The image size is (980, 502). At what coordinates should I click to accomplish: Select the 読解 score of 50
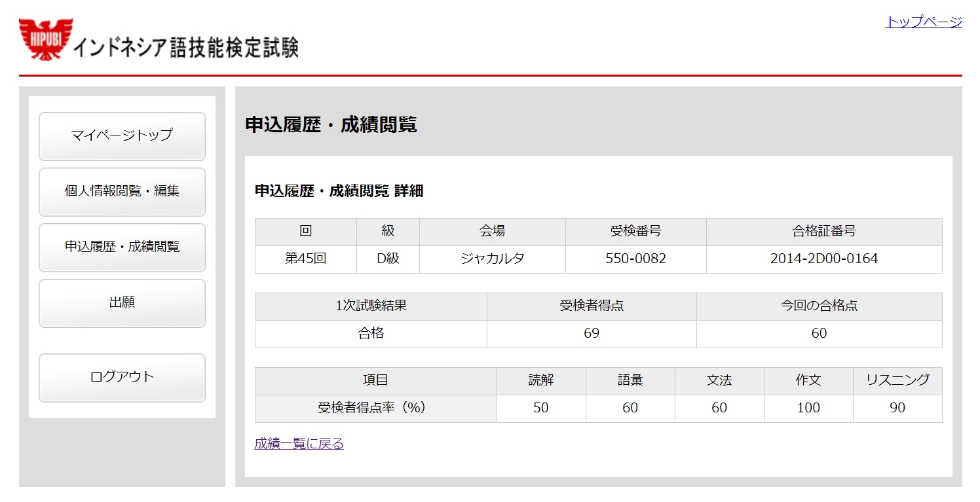pos(540,408)
